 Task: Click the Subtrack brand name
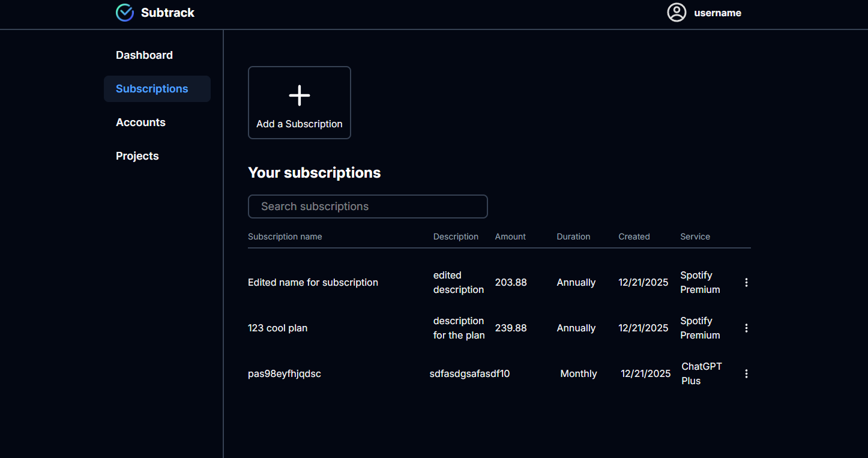(x=167, y=13)
